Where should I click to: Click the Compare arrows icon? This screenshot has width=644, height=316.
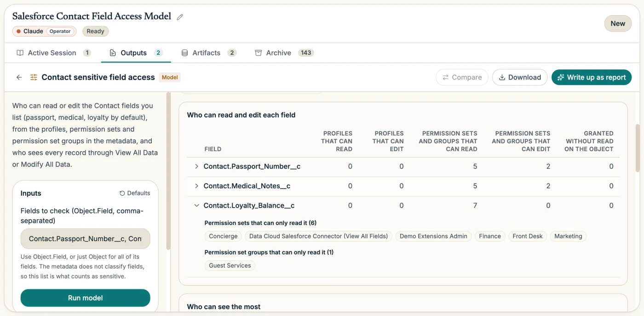[x=445, y=77]
